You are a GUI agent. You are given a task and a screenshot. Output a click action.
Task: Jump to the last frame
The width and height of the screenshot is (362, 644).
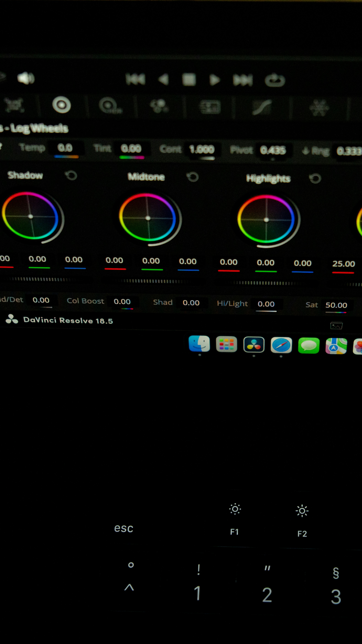pos(243,80)
